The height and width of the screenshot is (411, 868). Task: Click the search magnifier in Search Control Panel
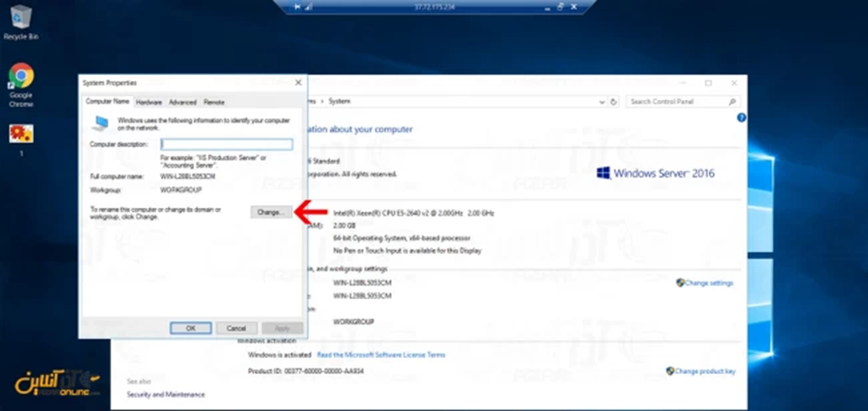732,102
